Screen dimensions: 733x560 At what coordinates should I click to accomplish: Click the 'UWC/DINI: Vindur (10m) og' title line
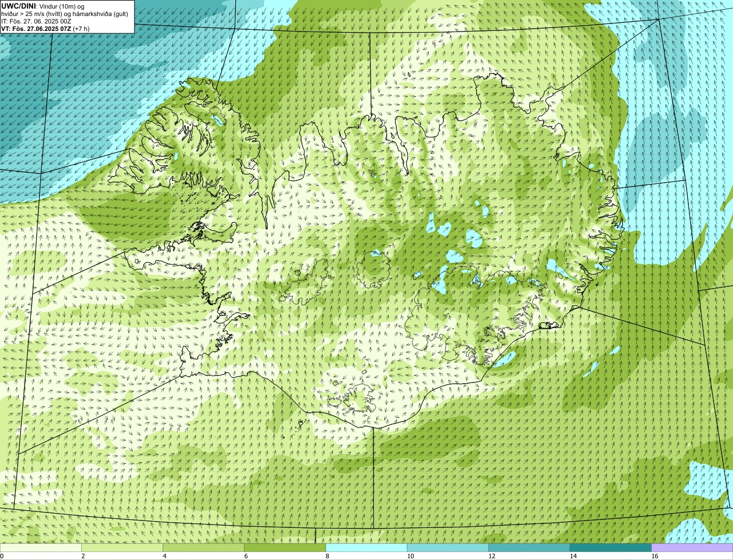(42, 6)
